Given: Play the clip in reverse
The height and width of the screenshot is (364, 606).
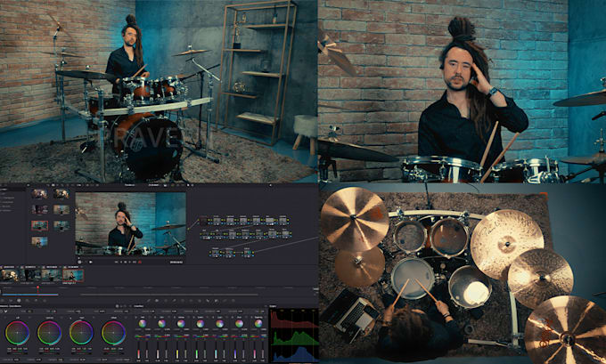Looking at the screenshot, I should [121, 262].
